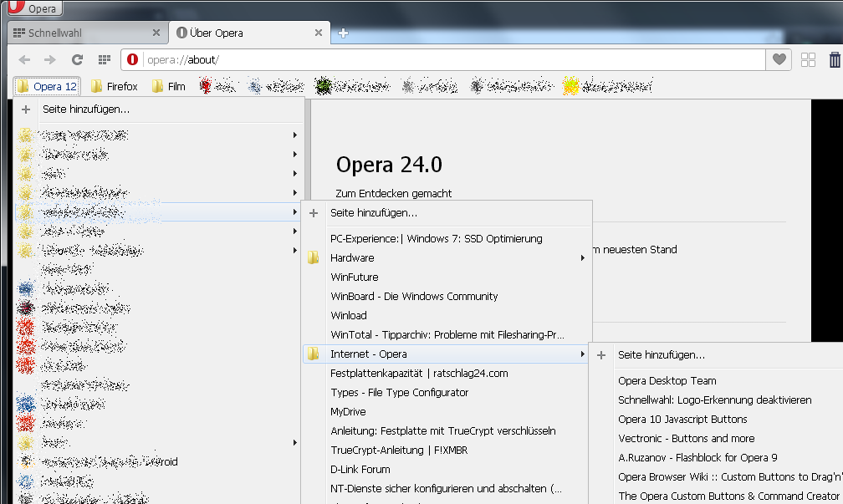Click Seite hinzufügen in the Internet - Opera submenu
This screenshot has height=504, width=843.
pyautogui.click(x=717, y=355)
